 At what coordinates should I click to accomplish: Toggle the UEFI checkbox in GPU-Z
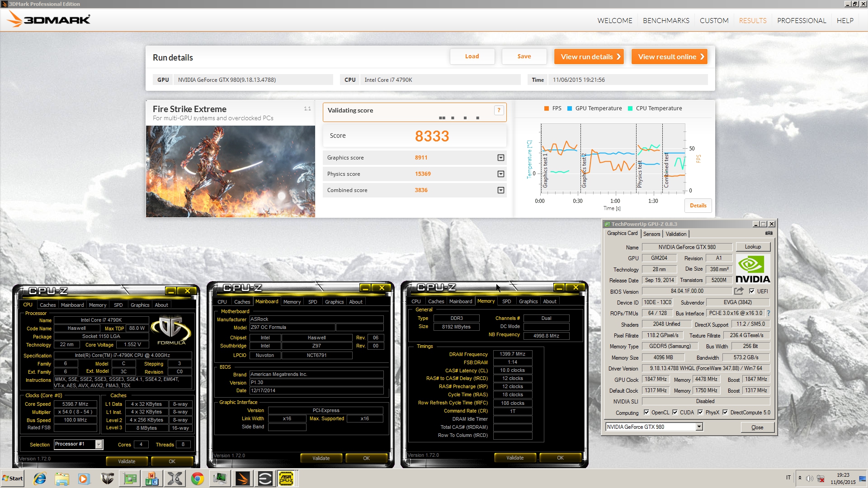pos(751,291)
